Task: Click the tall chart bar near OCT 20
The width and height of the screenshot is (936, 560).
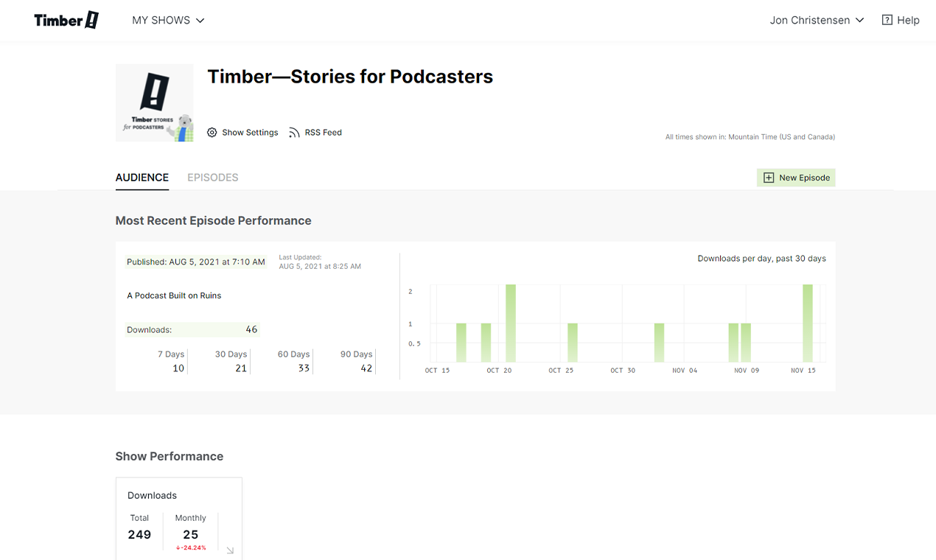Action: coord(511,323)
